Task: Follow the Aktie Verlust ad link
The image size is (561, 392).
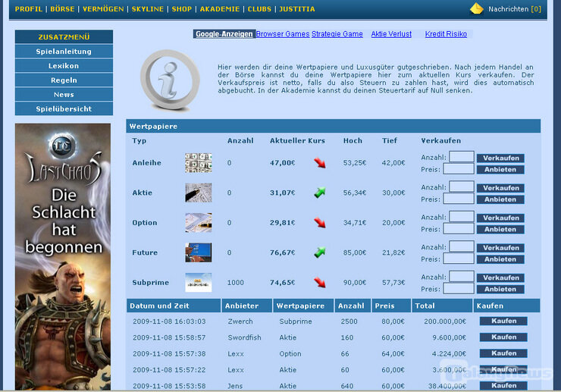Action: [391, 34]
